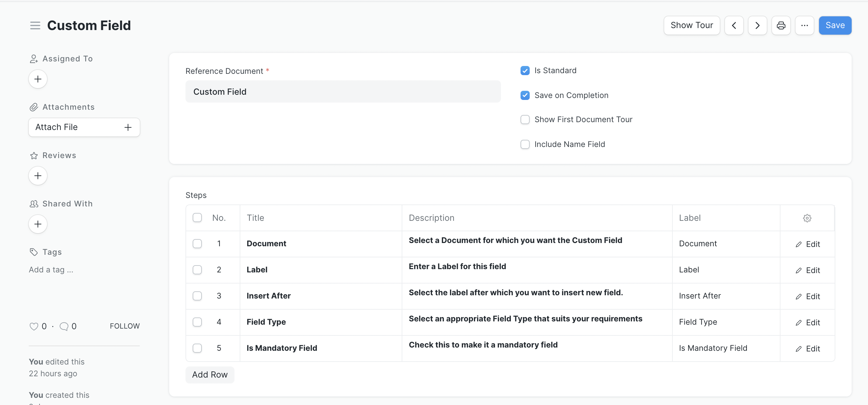Screen dimensions: 868x405
Task: Enable Show First Document Tour checkbox
Action: (525, 120)
